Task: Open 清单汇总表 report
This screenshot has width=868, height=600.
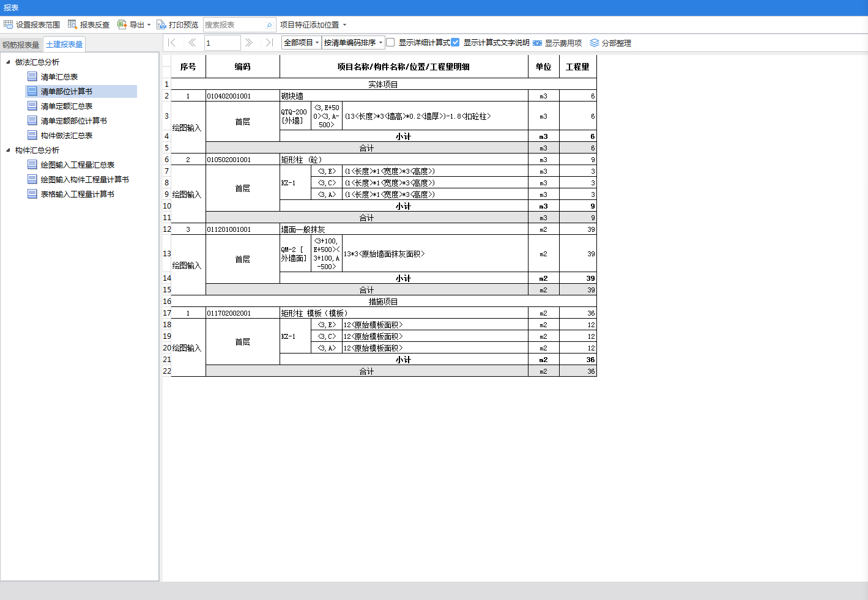Action: tap(59, 76)
